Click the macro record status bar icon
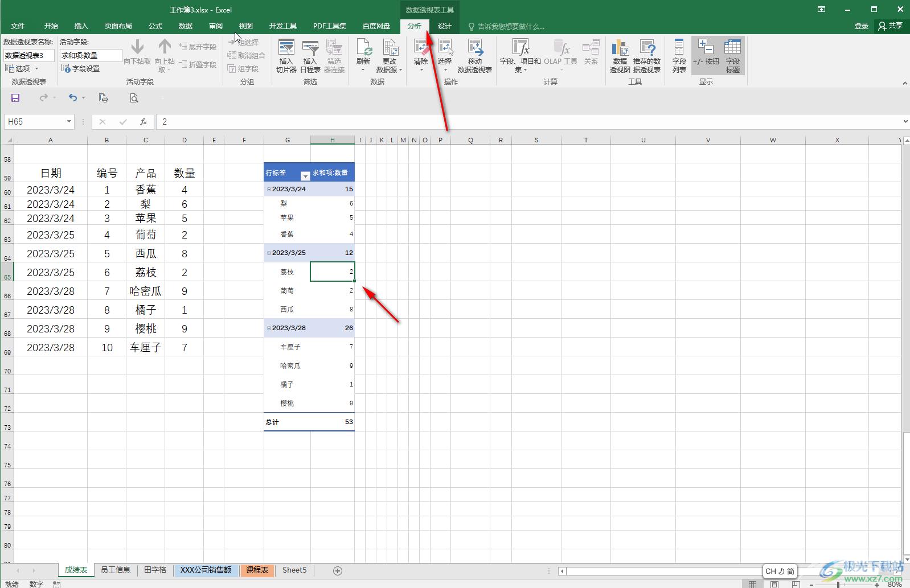The height and width of the screenshot is (588, 910). (56, 584)
